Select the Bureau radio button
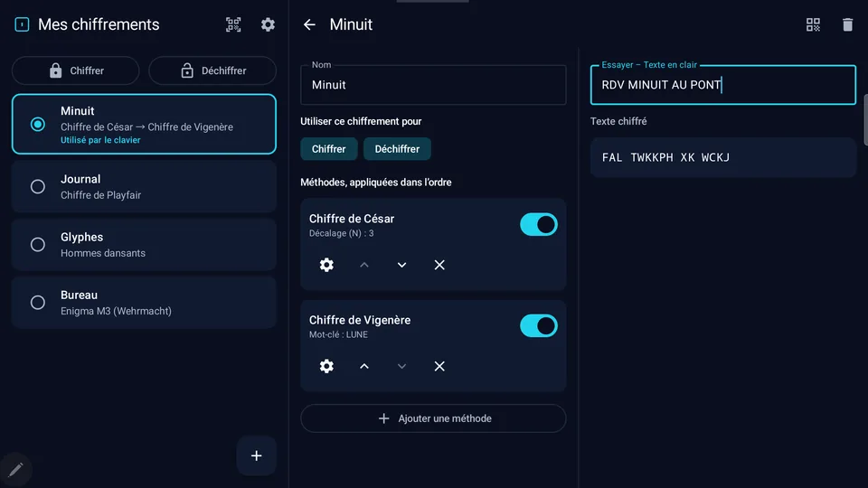The image size is (868, 488). [x=38, y=303]
